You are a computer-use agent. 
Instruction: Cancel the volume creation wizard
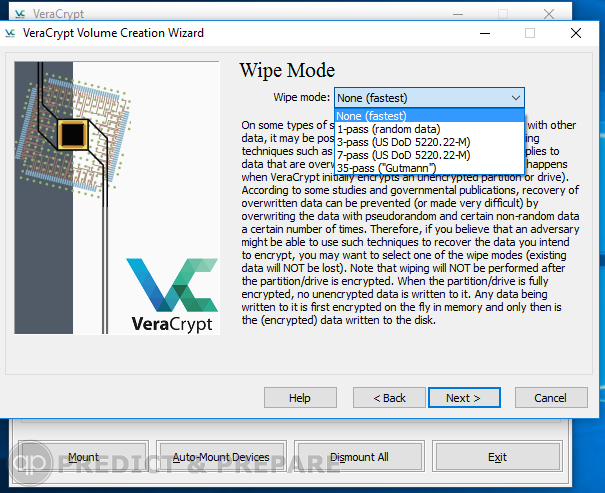click(551, 398)
